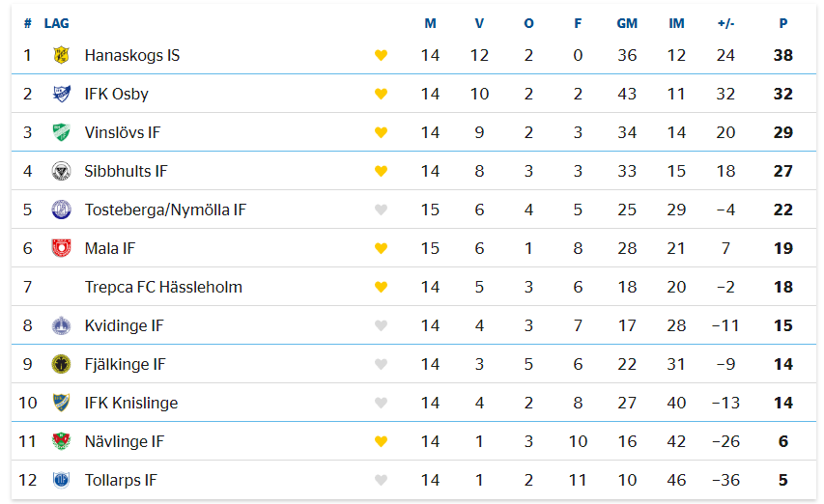Click the IFK Osby team logo
The height and width of the screenshot is (504, 824).
click(62, 94)
